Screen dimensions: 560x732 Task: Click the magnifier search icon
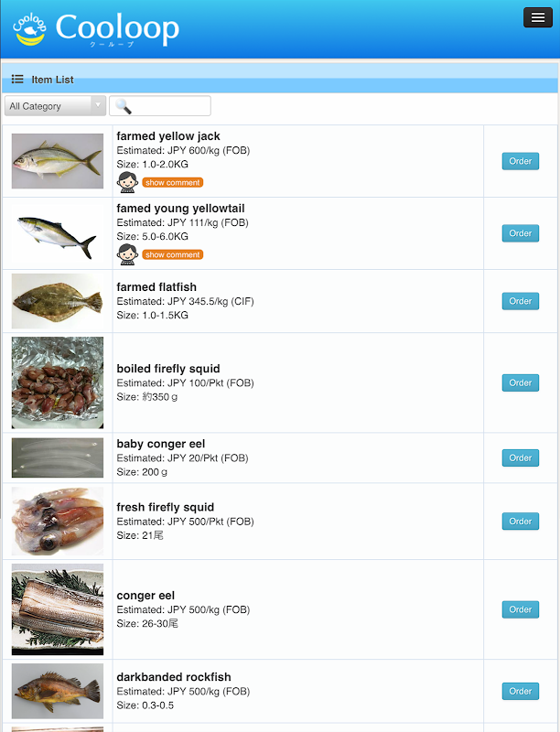124,106
